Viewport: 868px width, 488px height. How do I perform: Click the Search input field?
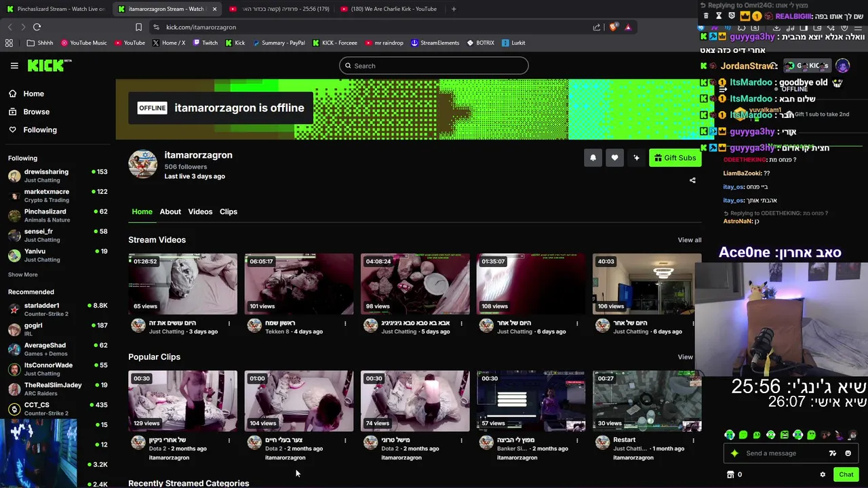point(434,66)
